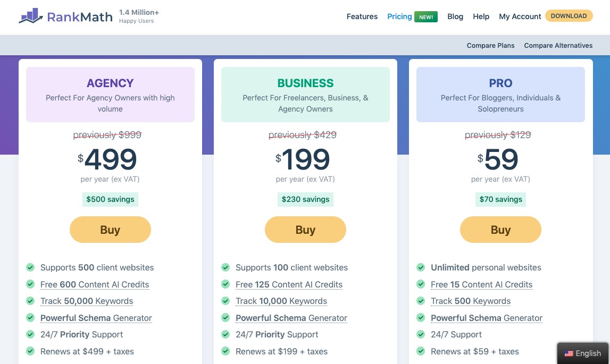The image size is (610, 364).
Task: Click Track 50,000 Keywords tooltip text
Action: (x=87, y=301)
